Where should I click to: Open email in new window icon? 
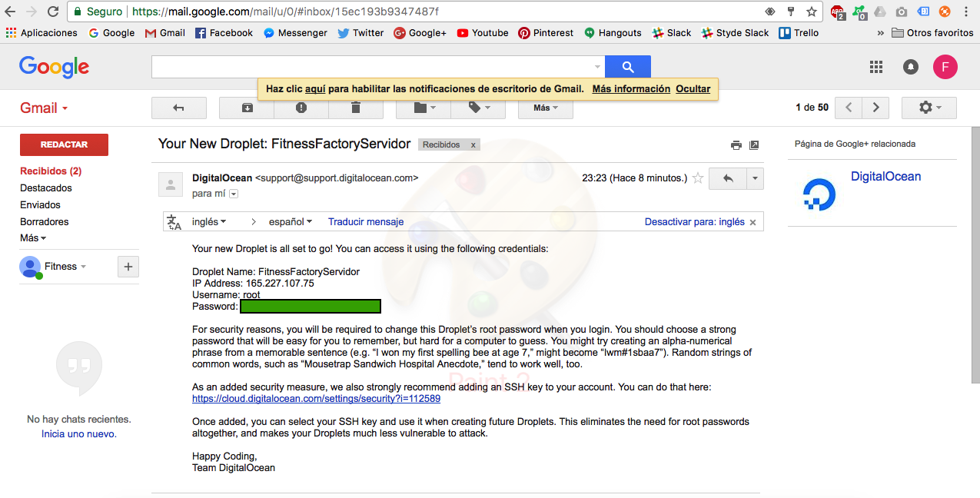tap(754, 145)
